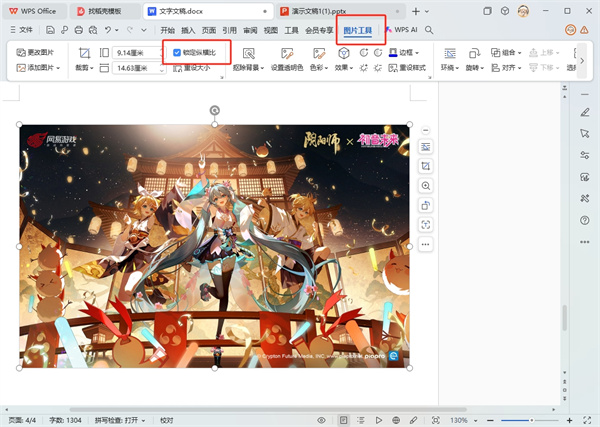
Task: Open the crop (裁剪) dropdown arrow
Action: pyautogui.click(x=92, y=68)
